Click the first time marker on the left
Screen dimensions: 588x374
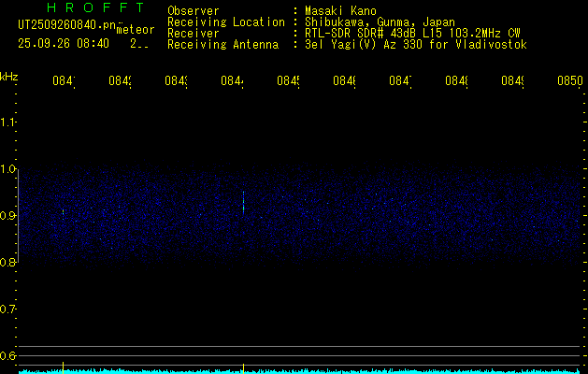pos(63,81)
